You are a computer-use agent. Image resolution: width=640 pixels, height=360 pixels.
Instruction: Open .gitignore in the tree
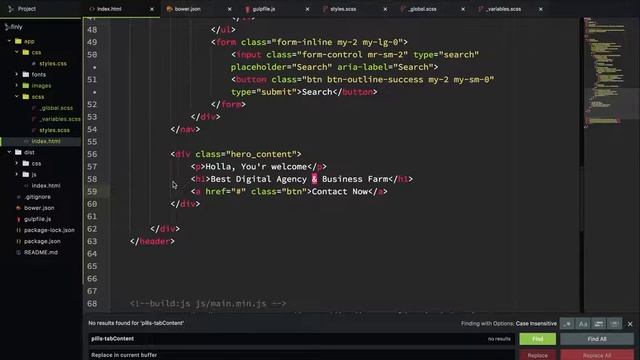[x=37, y=197]
